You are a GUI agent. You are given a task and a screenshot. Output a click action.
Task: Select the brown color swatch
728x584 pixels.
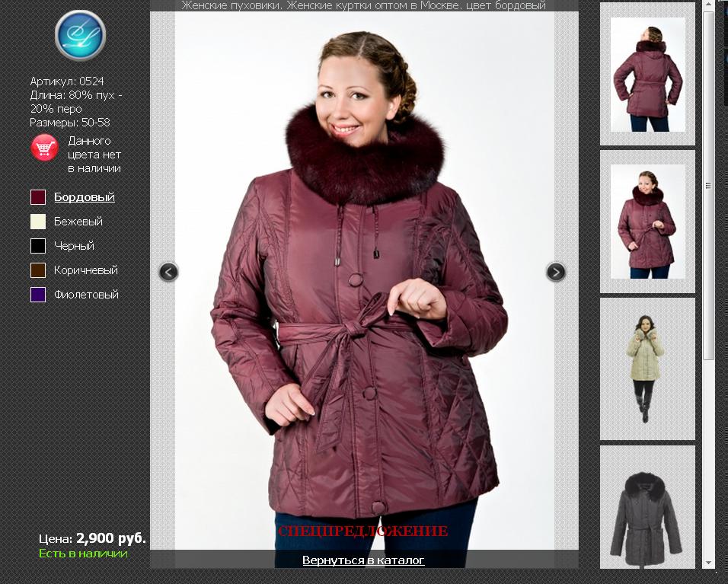(x=38, y=270)
